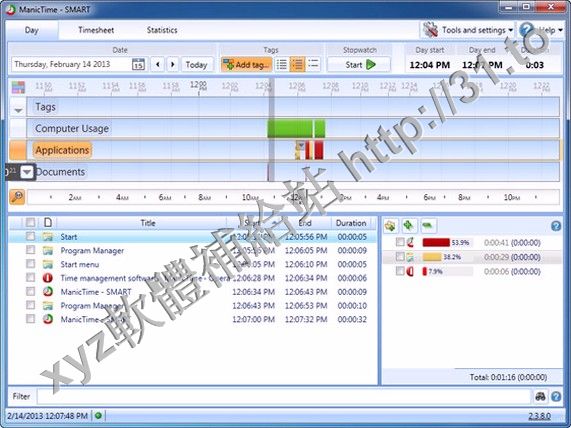Click the ManicTime title bar app icon
571x428 pixels.
[x=10, y=9]
